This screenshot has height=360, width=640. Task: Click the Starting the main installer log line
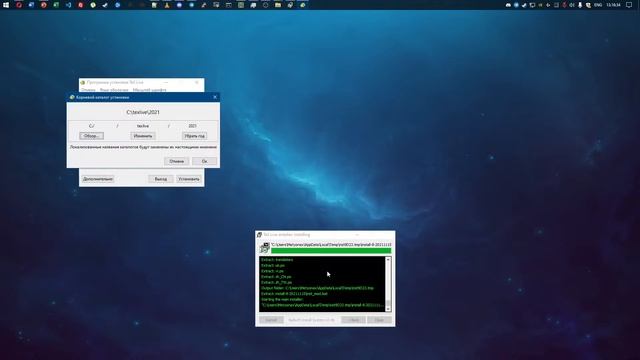pos(282,299)
